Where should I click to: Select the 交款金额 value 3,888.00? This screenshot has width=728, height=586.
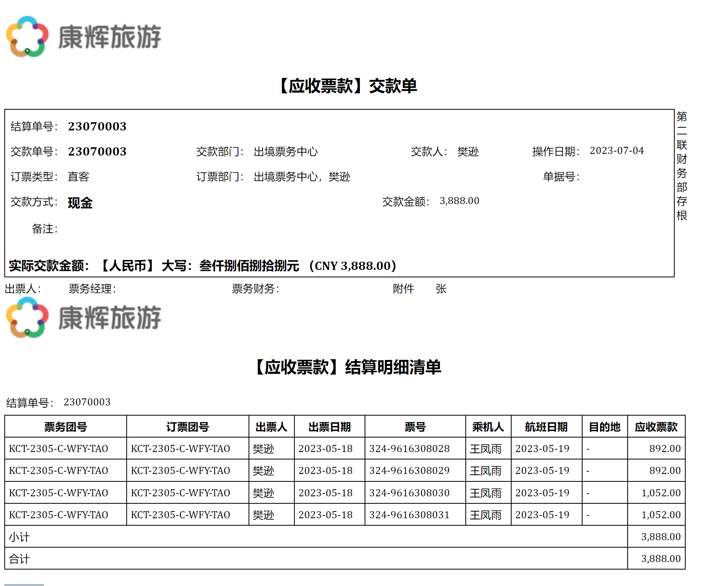coord(459,201)
